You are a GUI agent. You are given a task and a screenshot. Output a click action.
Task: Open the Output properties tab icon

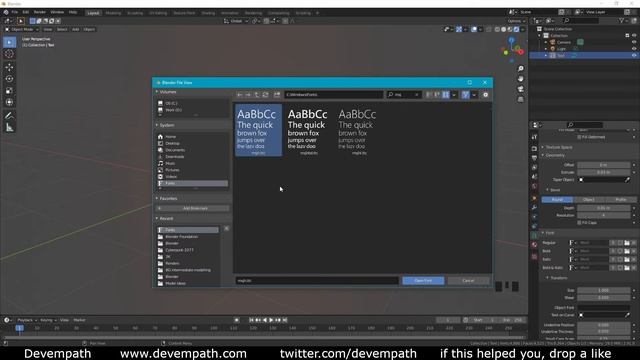(x=534, y=158)
